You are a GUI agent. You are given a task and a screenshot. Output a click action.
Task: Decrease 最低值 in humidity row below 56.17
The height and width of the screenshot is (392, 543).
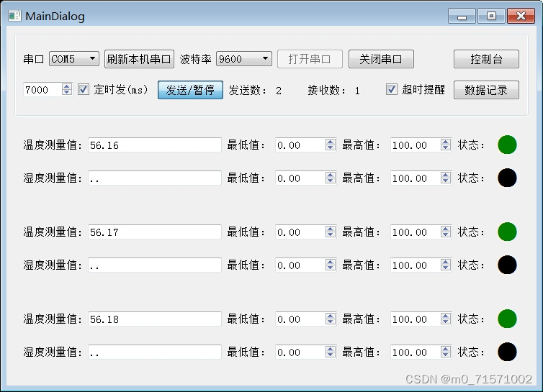(x=331, y=268)
